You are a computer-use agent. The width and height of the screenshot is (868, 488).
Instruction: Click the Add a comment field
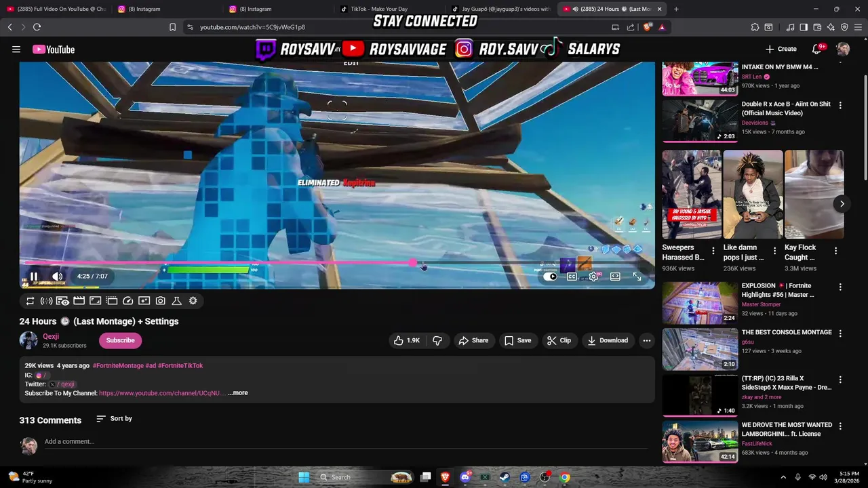346,442
